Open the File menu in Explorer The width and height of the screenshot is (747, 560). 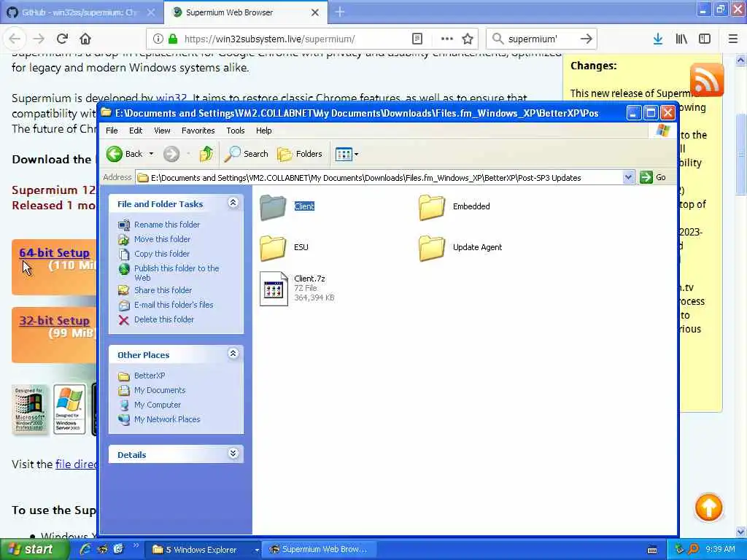[x=112, y=131]
